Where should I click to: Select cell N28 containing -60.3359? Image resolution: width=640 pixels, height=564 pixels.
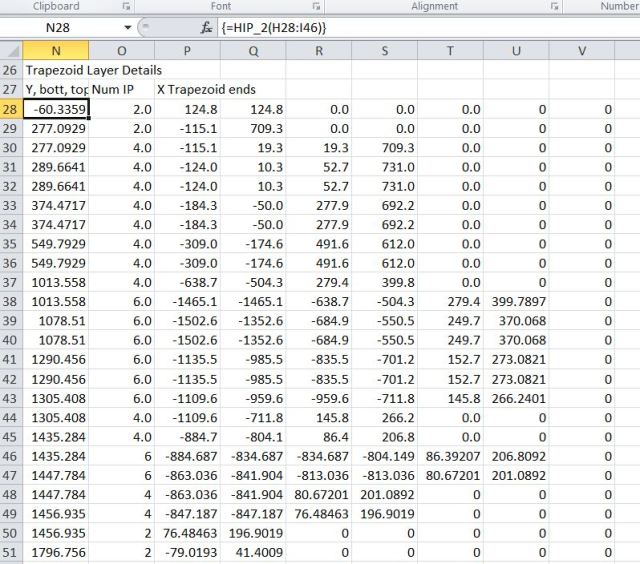(x=55, y=109)
